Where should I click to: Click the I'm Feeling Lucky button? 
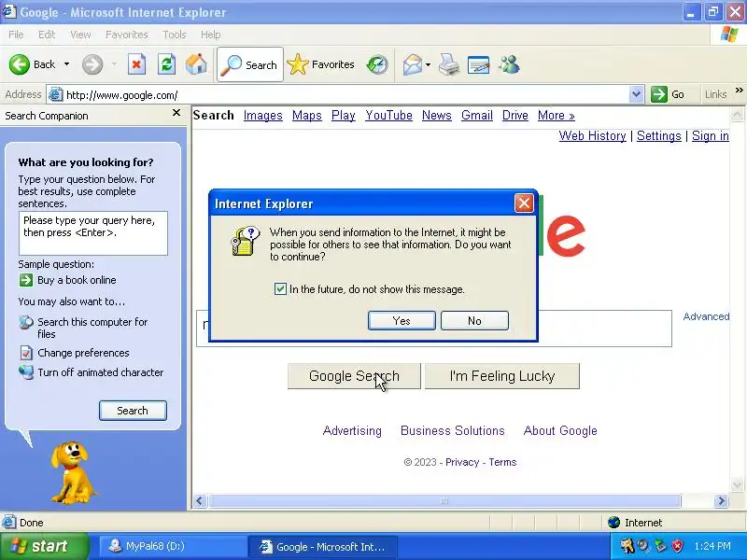click(x=502, y=376)
